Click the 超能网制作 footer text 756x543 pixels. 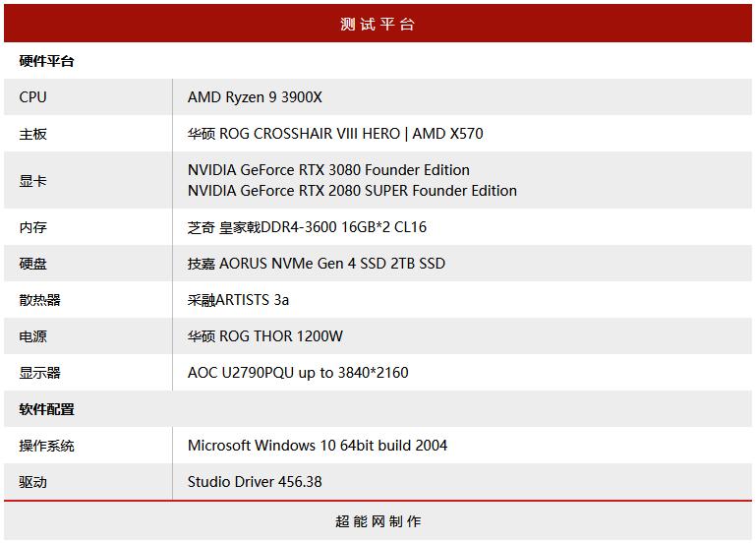378,521
